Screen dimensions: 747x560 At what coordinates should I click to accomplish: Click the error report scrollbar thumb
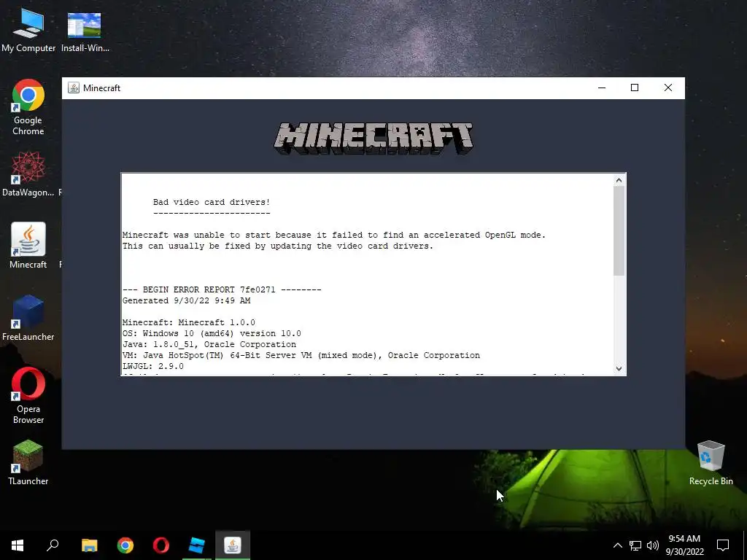[619, 231]
